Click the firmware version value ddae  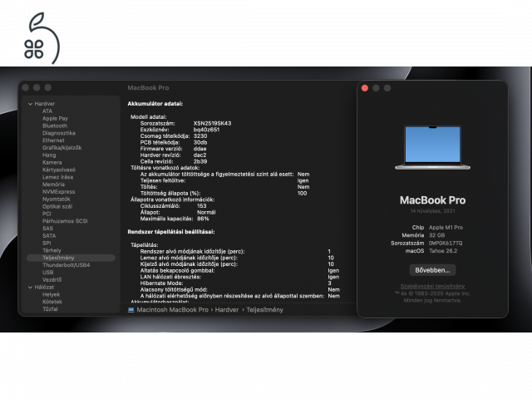point(199,149)
